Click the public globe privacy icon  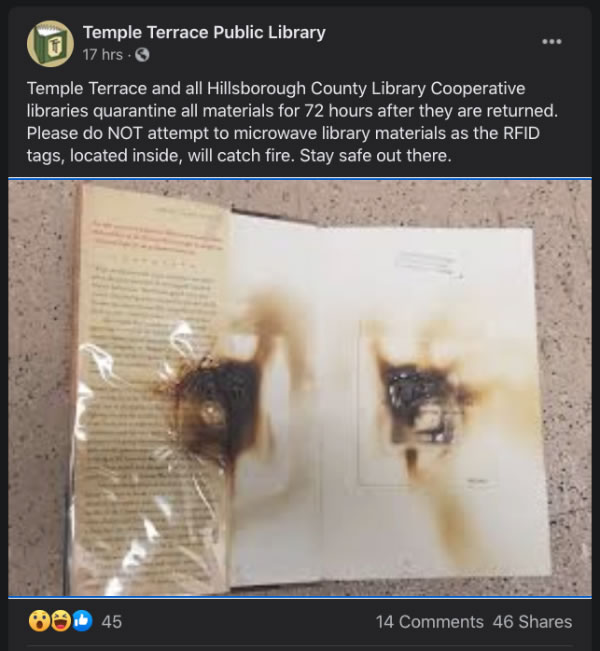pyautogui.click(x=142, y=55)
